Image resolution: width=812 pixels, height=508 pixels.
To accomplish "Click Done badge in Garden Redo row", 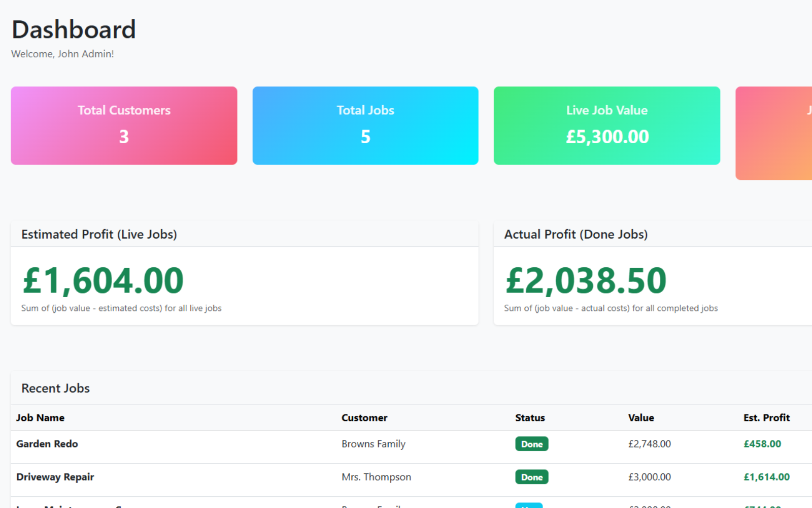I will coord(532,444).
